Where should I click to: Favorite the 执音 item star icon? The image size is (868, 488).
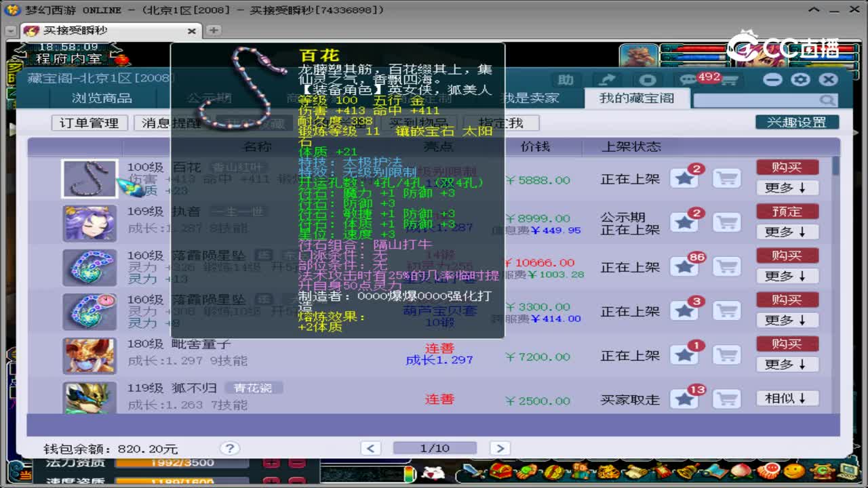coord(684,223)
